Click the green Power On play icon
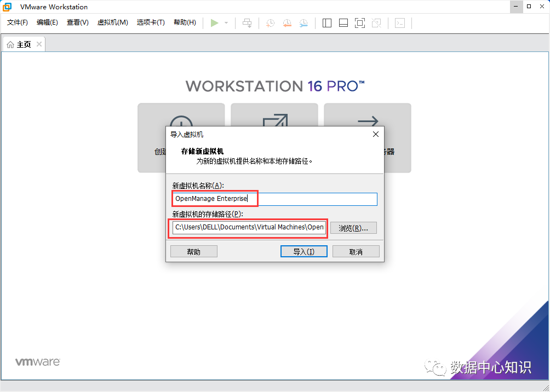The height and width of the screenshot is (392, 550). (x=214, y=23)
